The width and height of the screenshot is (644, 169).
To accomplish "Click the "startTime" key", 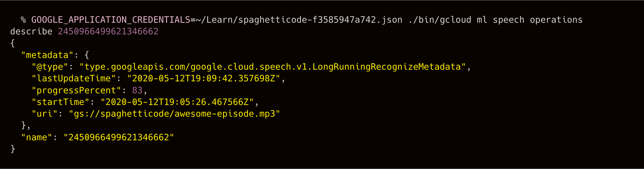I will click(x=60, y=102).
